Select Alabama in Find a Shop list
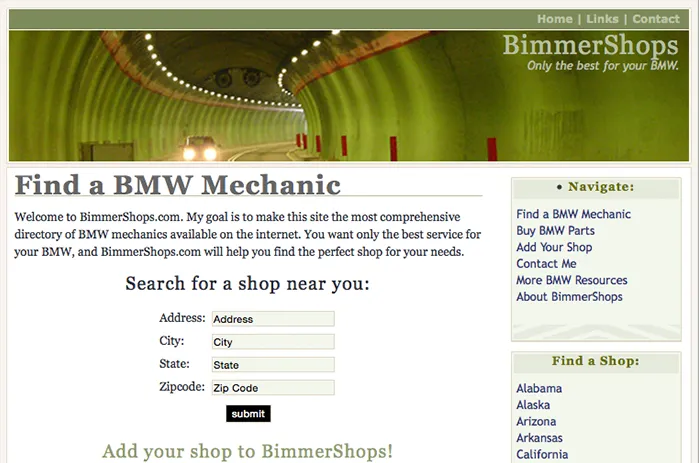 539,389
